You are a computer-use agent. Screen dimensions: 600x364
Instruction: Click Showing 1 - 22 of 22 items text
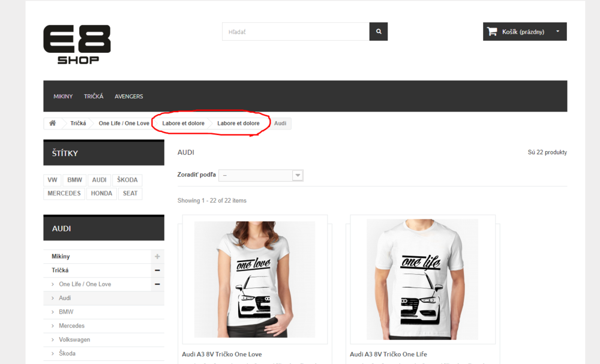[212, 200]
